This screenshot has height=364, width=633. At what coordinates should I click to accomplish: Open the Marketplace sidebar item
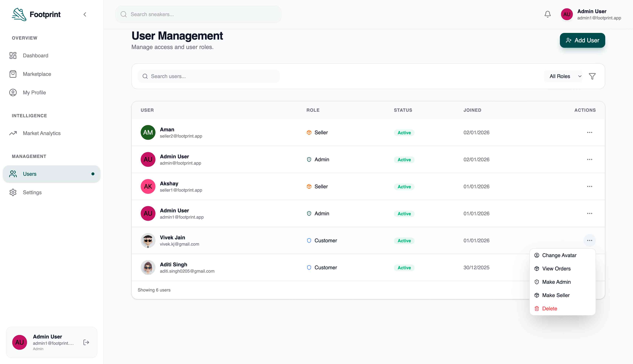tap(37, 74)
